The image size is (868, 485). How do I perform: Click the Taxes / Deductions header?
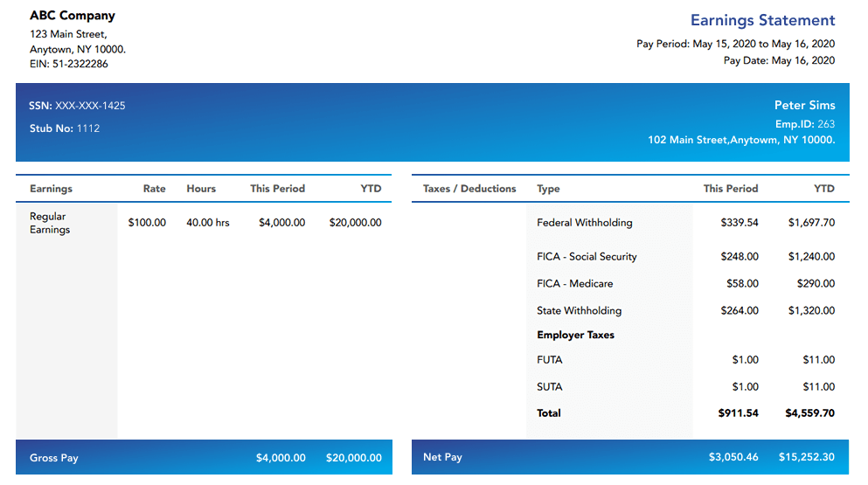point(469,189)
